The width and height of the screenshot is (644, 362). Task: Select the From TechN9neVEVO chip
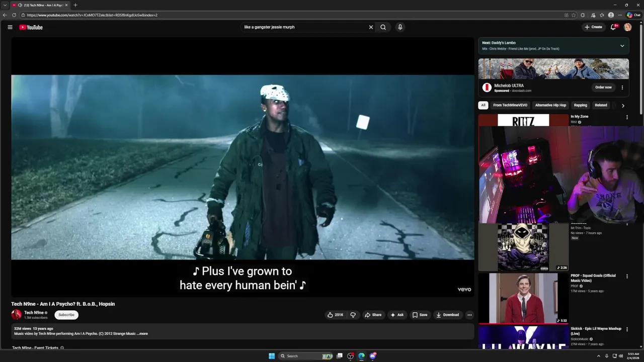(510, 105)
